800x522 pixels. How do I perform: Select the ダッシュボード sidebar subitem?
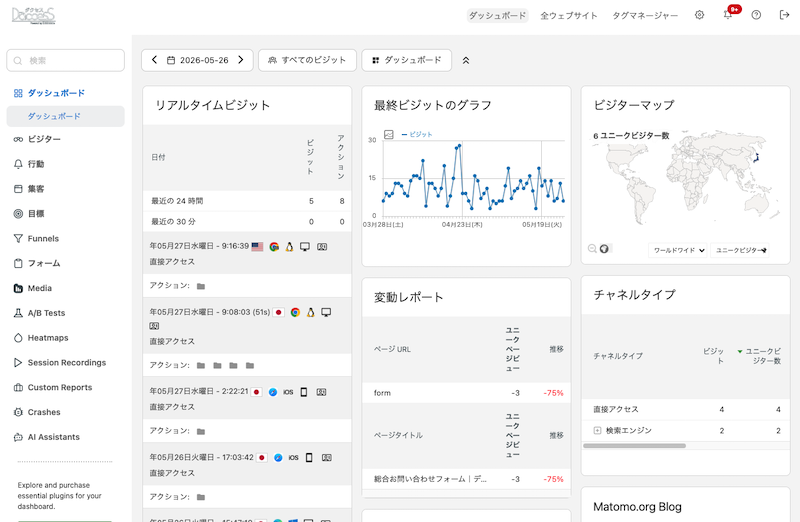click(x=65, y=116)
